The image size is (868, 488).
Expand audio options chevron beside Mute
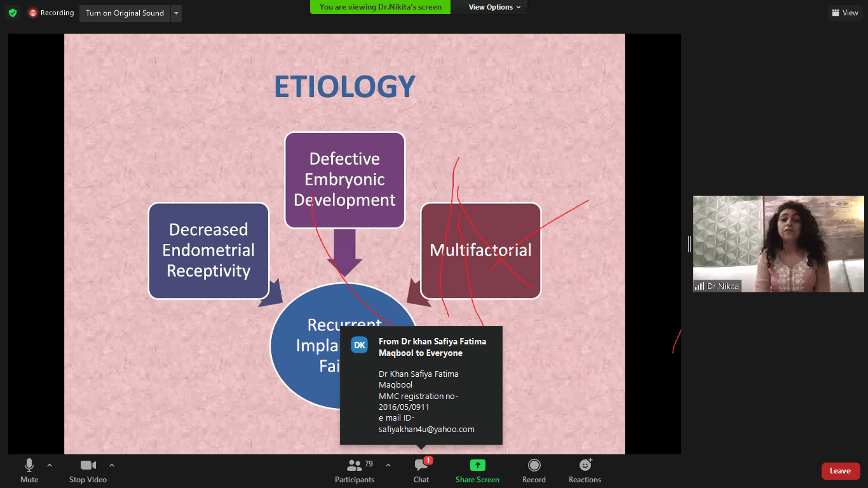click(50, 465)
